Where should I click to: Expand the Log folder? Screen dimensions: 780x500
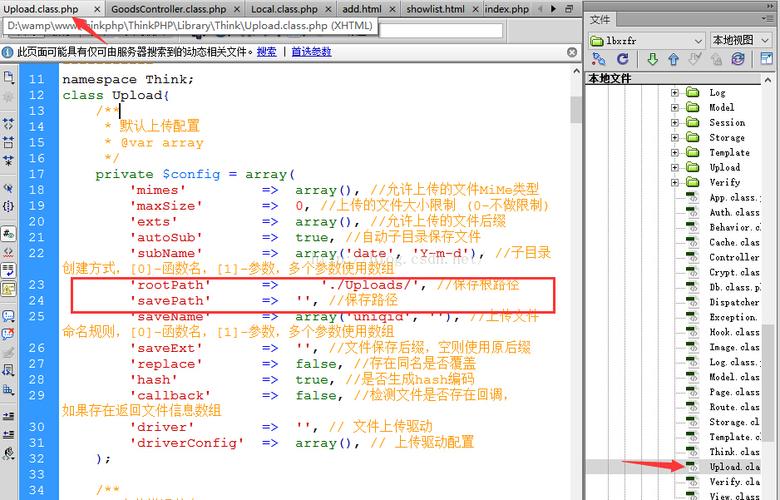coord(675,93)
